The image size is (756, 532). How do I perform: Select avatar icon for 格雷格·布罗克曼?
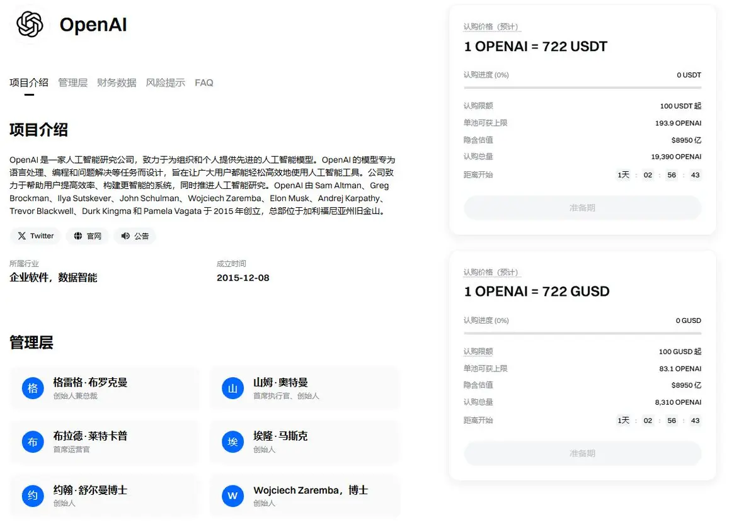pyautogui.click(x=33, y=388)
